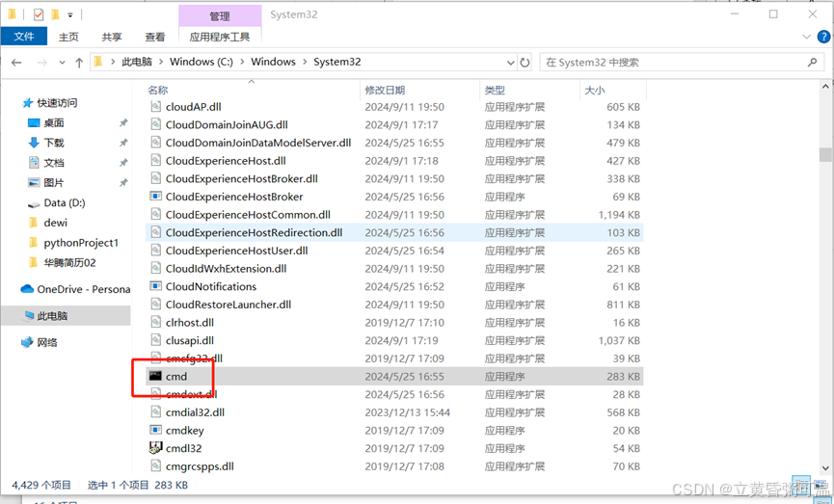
Task: Click the new folder icon in title bar
Action: pyautogui.click(x=55, y=14)
